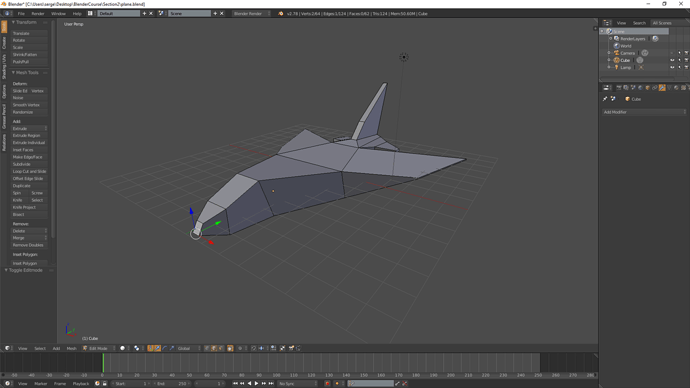690x388 pixels.
Task: Enable the translate manipulator arrow icon
Action: point(157,348)
